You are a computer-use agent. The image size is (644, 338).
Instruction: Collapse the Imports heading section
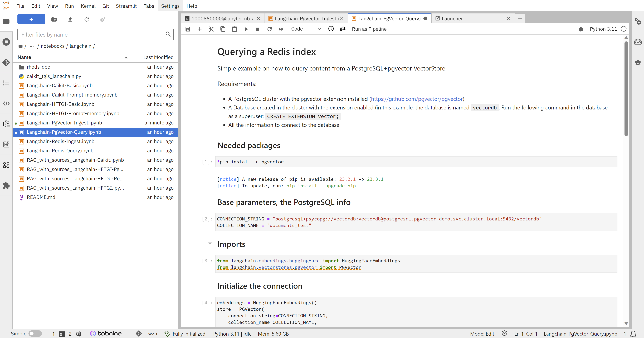pos(210,243)
